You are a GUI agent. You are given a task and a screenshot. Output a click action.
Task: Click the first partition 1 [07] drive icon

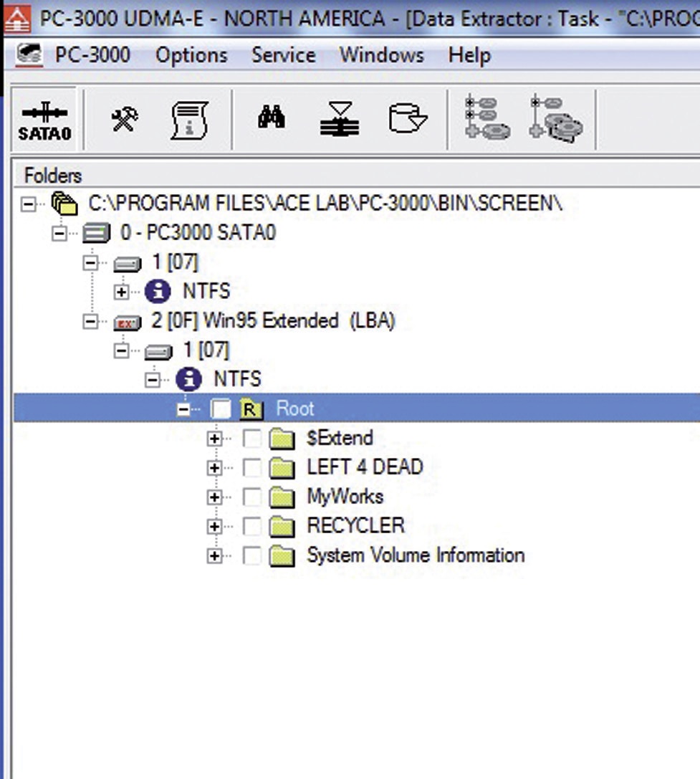128,263
